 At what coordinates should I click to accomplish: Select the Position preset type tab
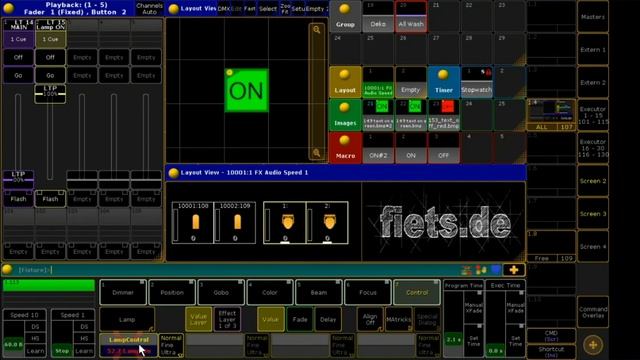click(172, 292)
